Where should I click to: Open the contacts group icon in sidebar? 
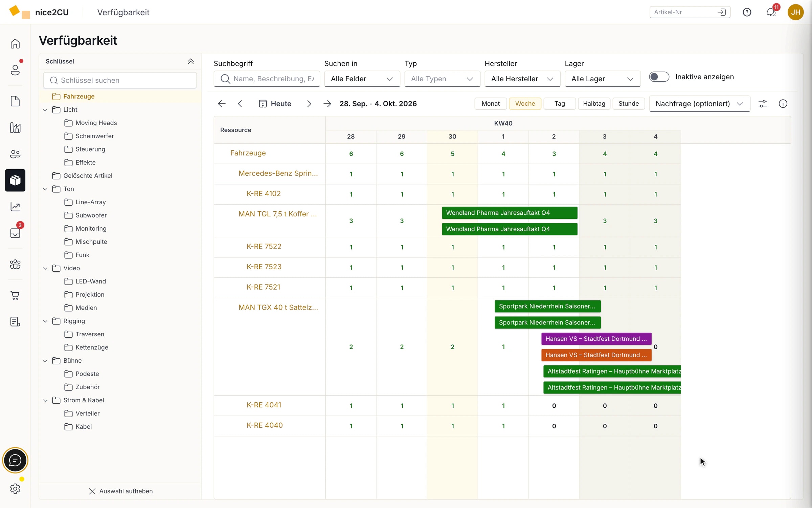(x=15, y=154)
